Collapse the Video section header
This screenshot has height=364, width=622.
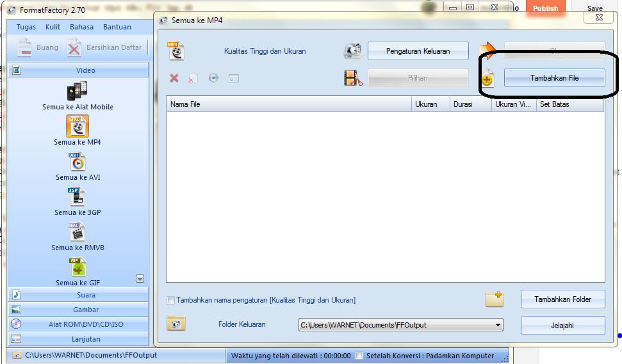78,70
